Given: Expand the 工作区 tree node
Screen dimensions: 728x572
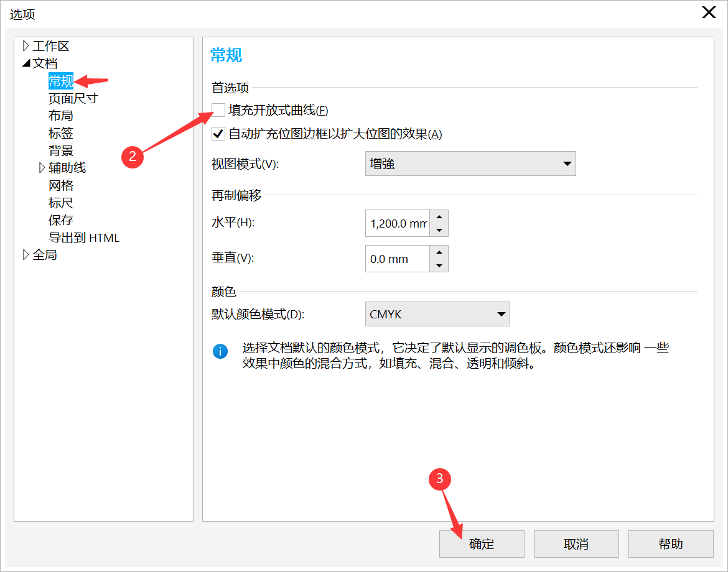Looking at the screenshot, I should coord(26,45).
